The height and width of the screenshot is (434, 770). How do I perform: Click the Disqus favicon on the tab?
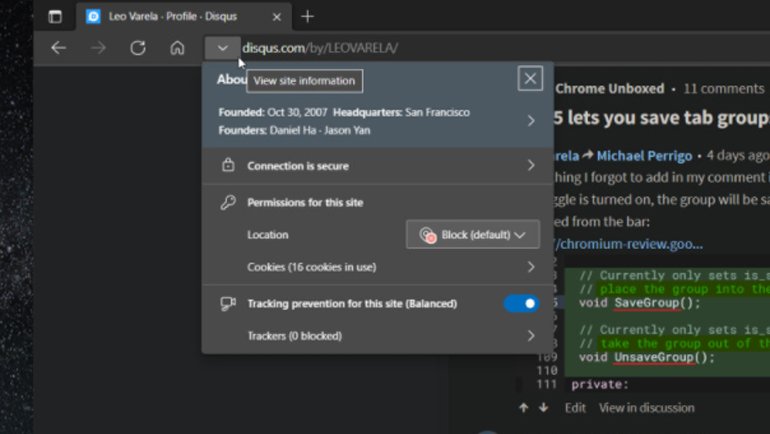(93, 17)
